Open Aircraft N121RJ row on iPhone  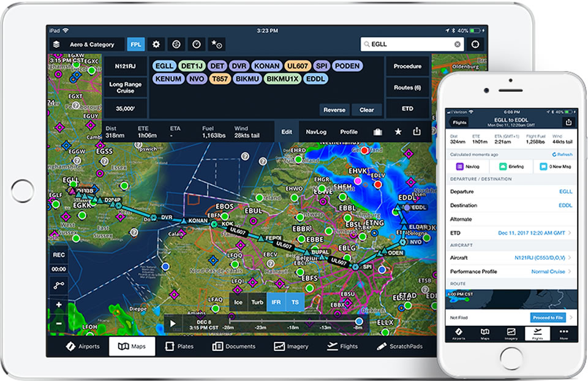click(x=511, y=258)
